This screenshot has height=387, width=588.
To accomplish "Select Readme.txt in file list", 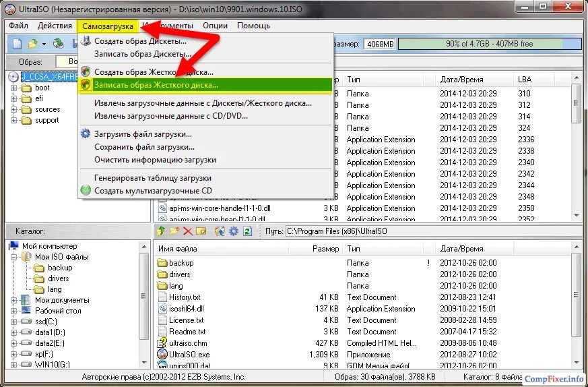I will point(187,332).
